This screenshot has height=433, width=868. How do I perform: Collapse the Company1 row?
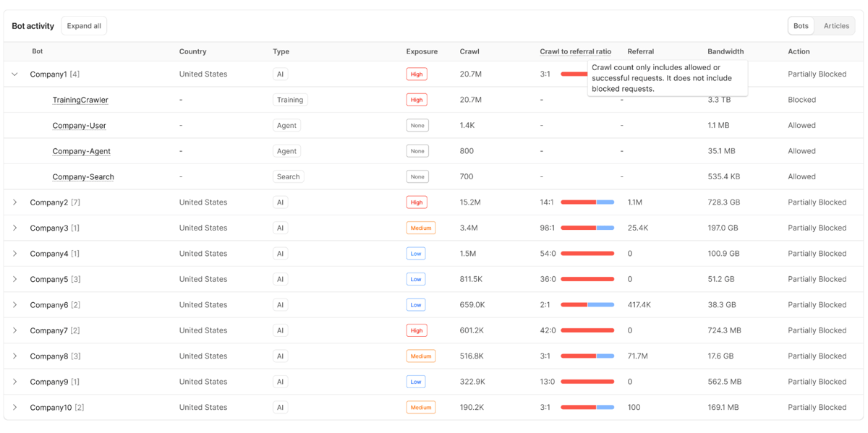pyautogui.click(x=14, y=74)
